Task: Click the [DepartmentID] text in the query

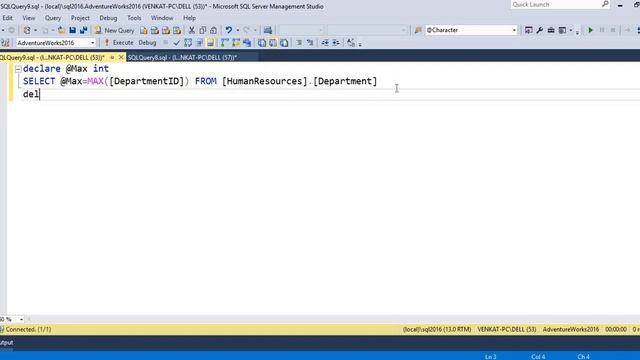Action: pos(147,81)
